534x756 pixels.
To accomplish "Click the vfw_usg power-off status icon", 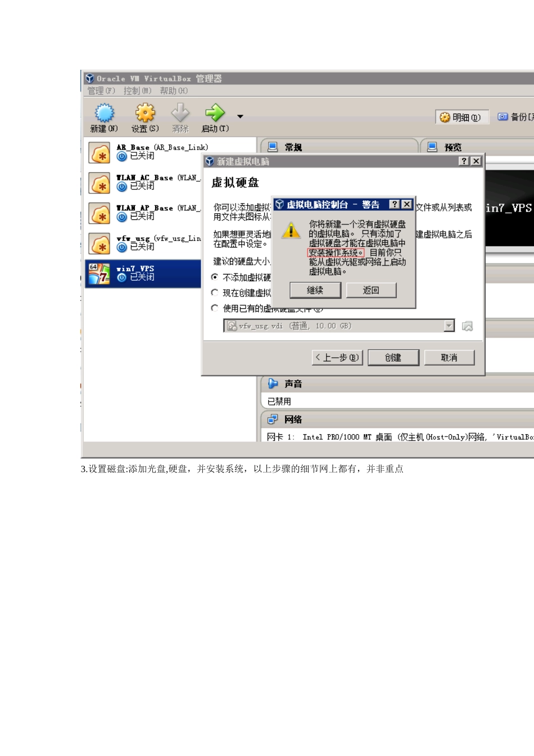I will click(x=122, y=247).
